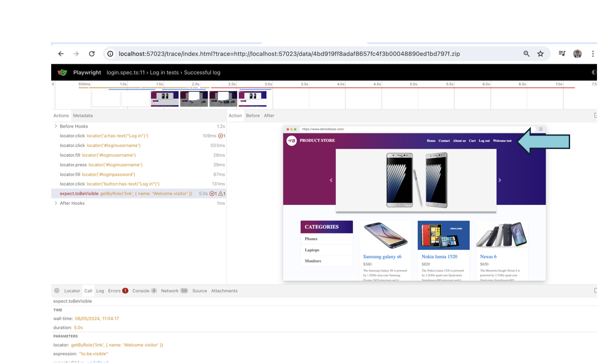Screen dimensions: 610x364
Task: Click the browser back arrow icon
Action: point(61,54)
